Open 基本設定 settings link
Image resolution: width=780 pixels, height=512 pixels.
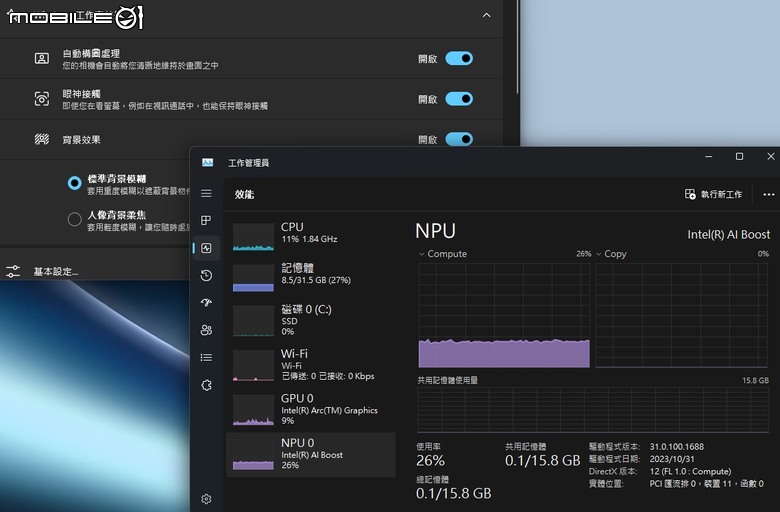(x=56, y=272)
